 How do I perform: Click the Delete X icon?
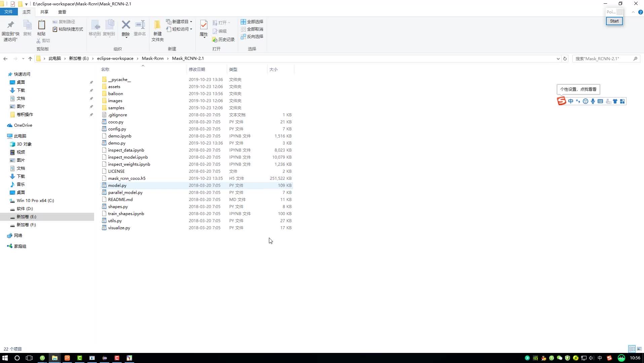(126, 25)
